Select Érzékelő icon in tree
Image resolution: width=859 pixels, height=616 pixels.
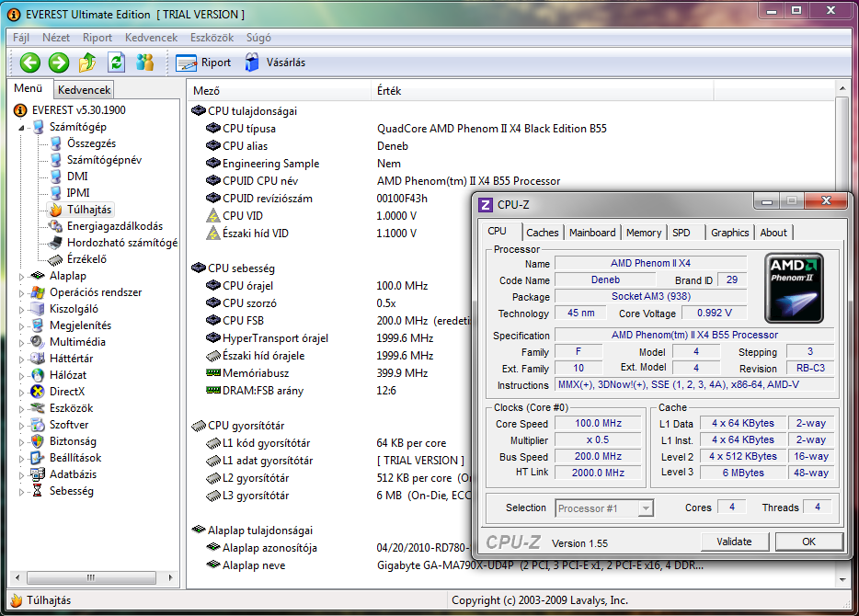(55, 259)
